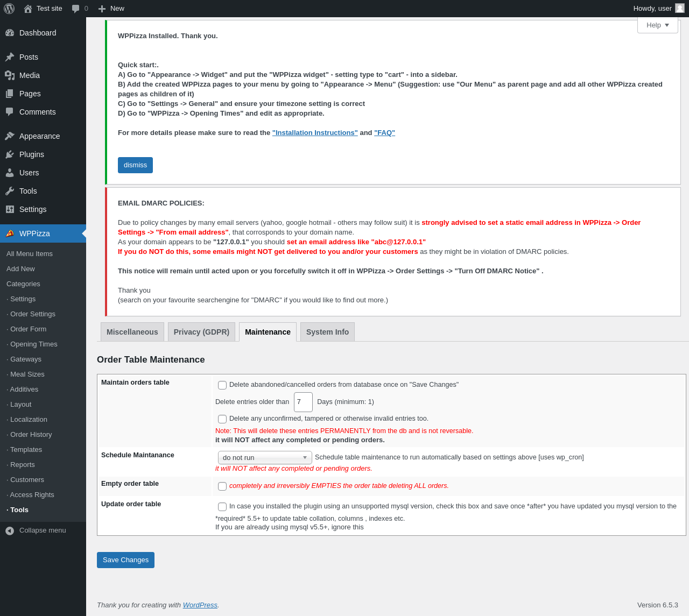Focus the days number input field

tap(303, 402)
